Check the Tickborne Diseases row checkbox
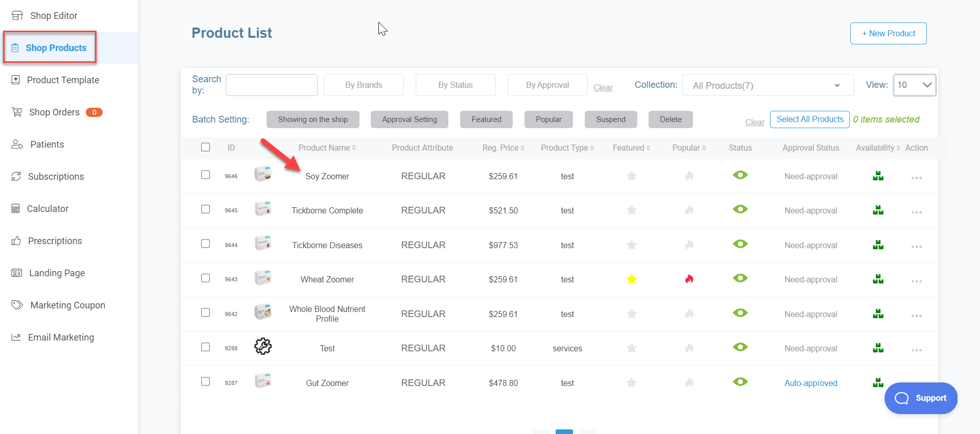Screen dimensions: 980x434 coord(205,244)
